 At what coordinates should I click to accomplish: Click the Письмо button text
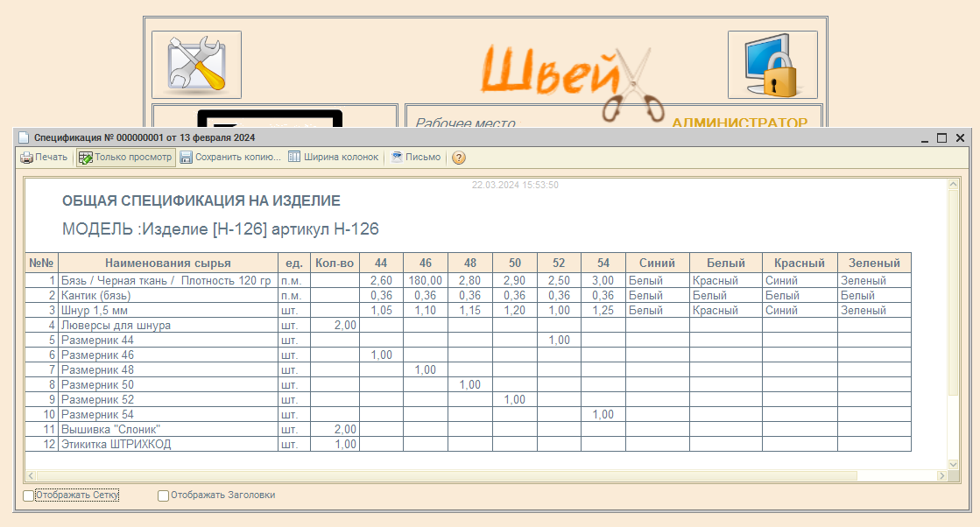point(423,157)
